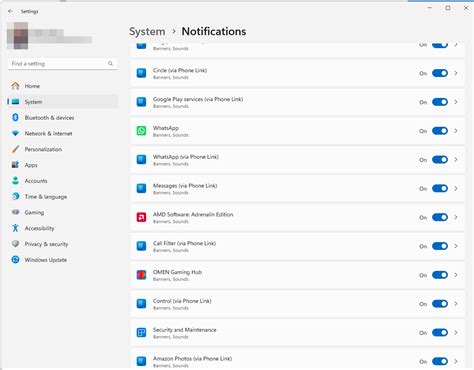Click the System breadcrumb link
The height and width of the screenshot is (370, 474).
click(147, 32)
